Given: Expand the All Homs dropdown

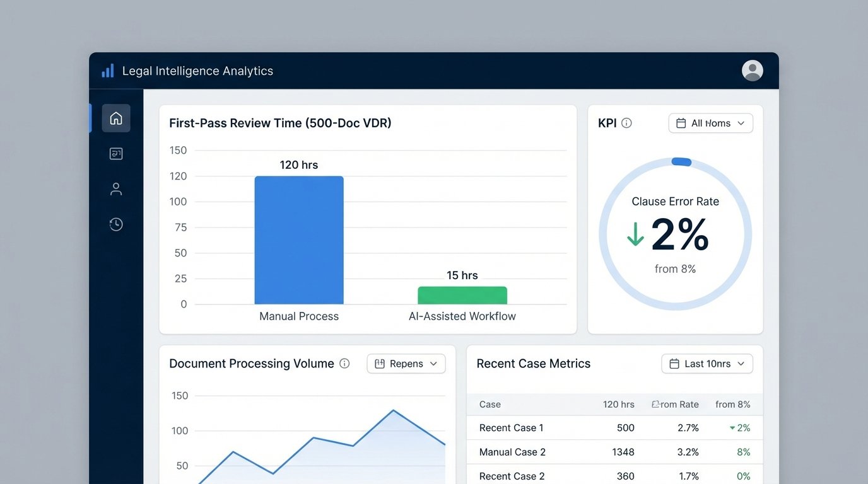Looking at the screenshot, I should pos(710,123).
